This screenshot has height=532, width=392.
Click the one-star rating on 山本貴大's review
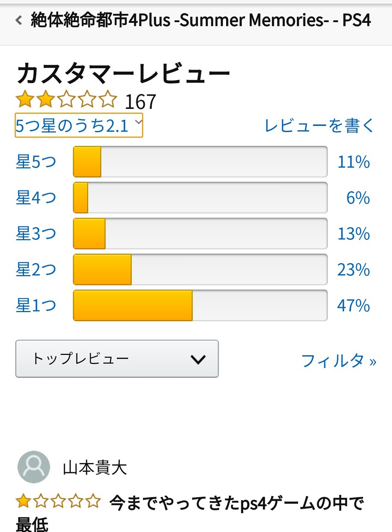click(58, 502)
